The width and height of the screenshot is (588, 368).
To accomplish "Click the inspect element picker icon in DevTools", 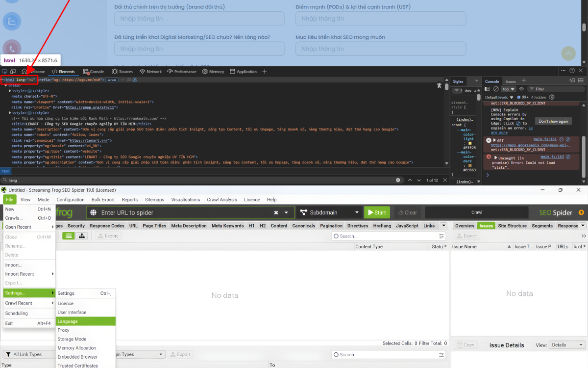I will (5, 72).
